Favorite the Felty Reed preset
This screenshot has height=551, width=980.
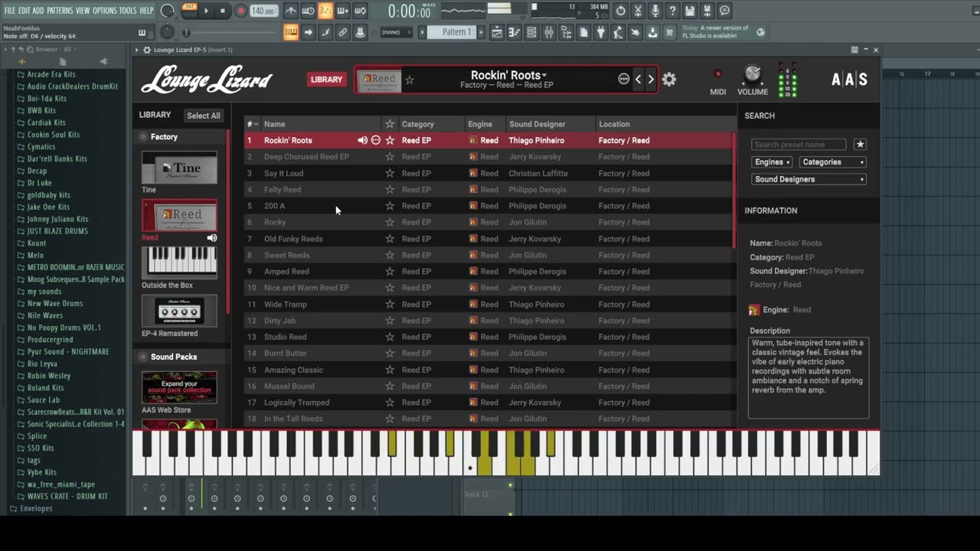coord(390,190)
